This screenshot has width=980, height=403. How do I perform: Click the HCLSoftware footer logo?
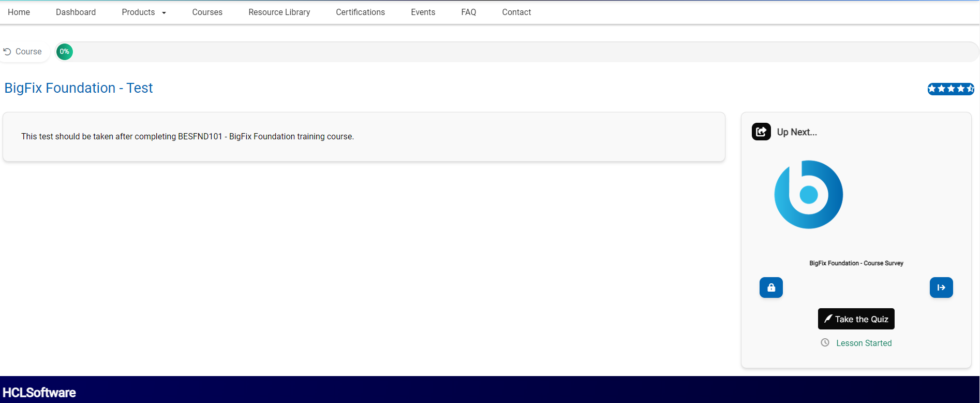tap(39, 393)
